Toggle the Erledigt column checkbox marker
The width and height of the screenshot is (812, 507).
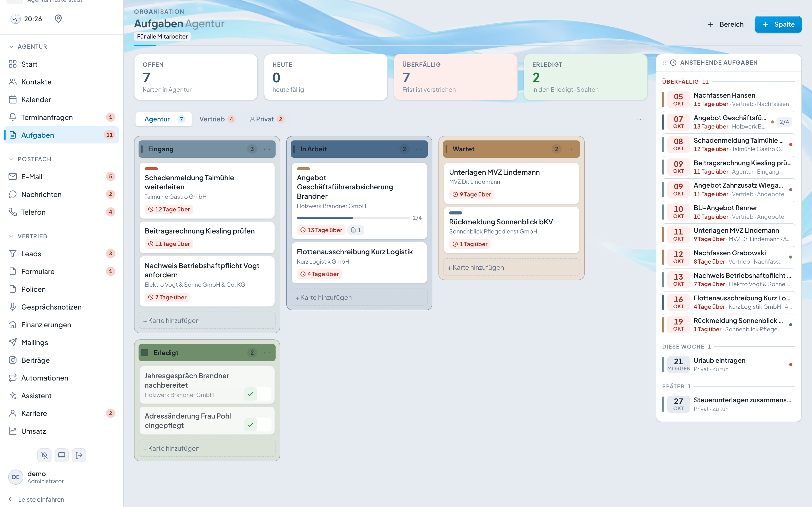(145, 352)
